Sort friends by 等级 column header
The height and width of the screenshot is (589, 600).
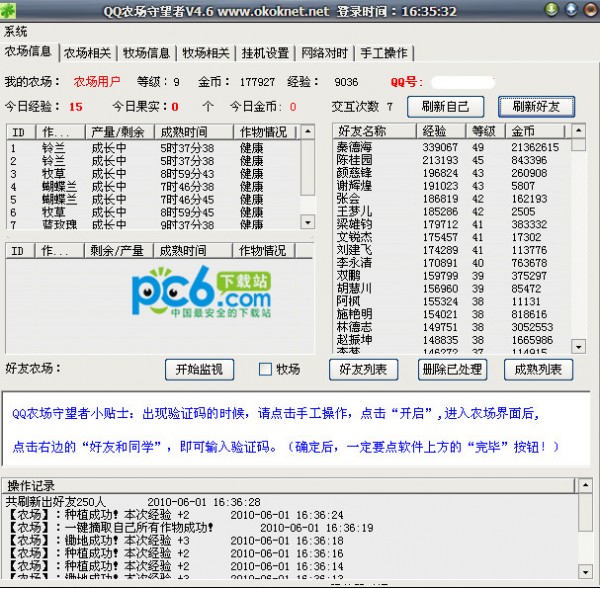tap(486, 131)
